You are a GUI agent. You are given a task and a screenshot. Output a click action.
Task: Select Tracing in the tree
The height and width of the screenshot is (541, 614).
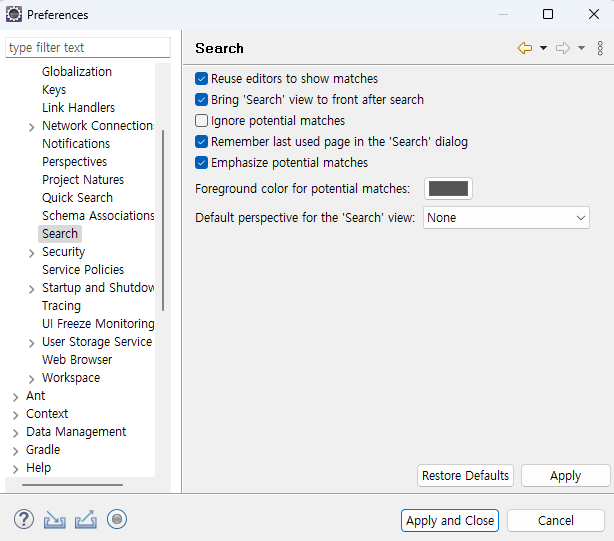tap(61, 306)
